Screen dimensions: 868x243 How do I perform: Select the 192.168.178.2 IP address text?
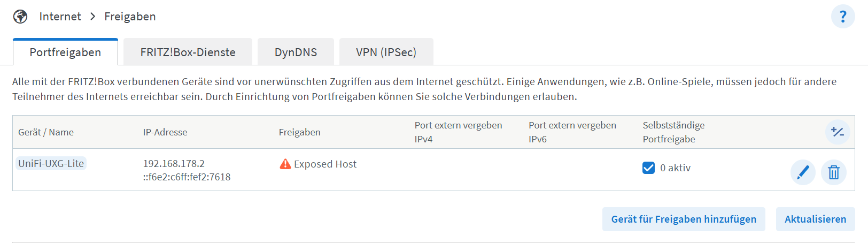click(x=174, y=163)
